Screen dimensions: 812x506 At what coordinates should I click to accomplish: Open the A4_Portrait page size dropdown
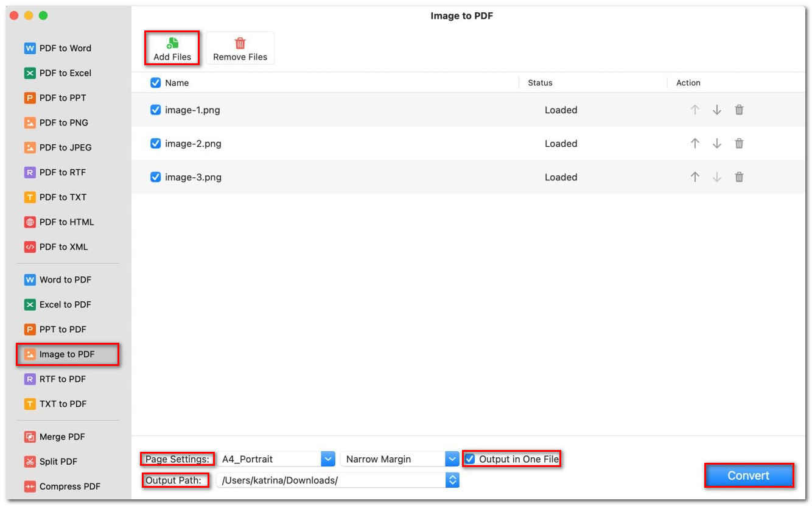[328, 459]
